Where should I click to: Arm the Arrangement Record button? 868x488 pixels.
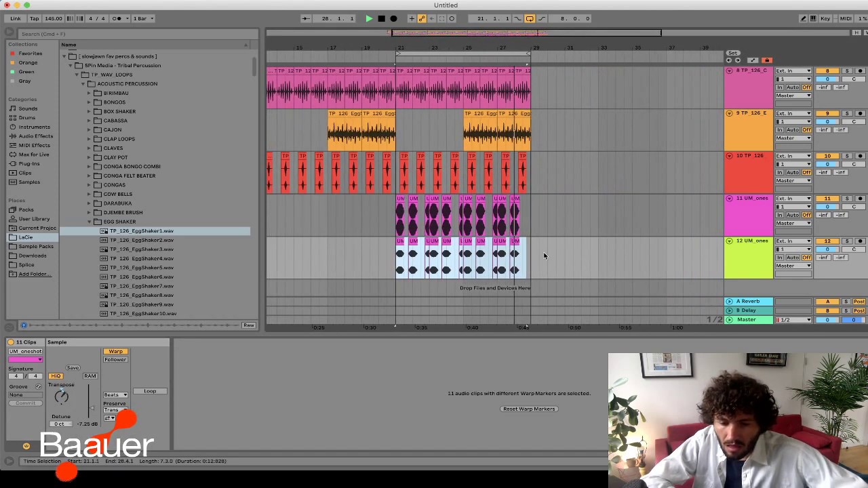point(393,18)
